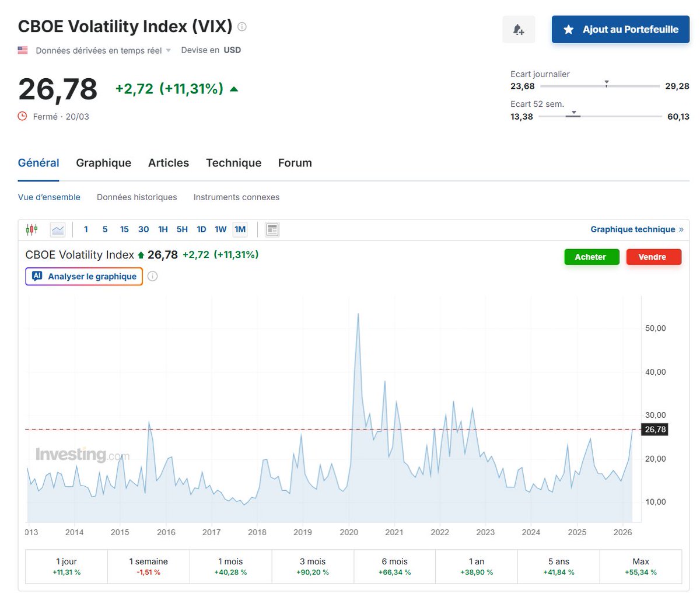This screenshot has width=700, height=600.
Task: Set chart interval to 5 minutes
Action: point(105,229)
